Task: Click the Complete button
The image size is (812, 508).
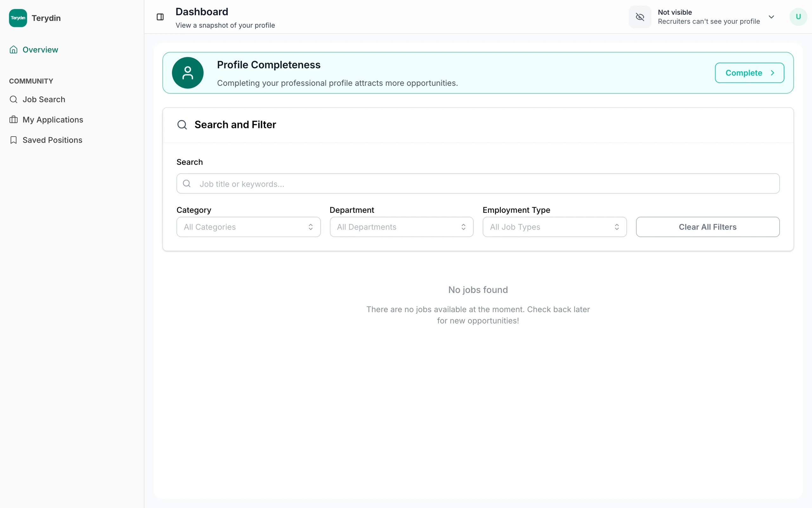Action: (749, 73)
